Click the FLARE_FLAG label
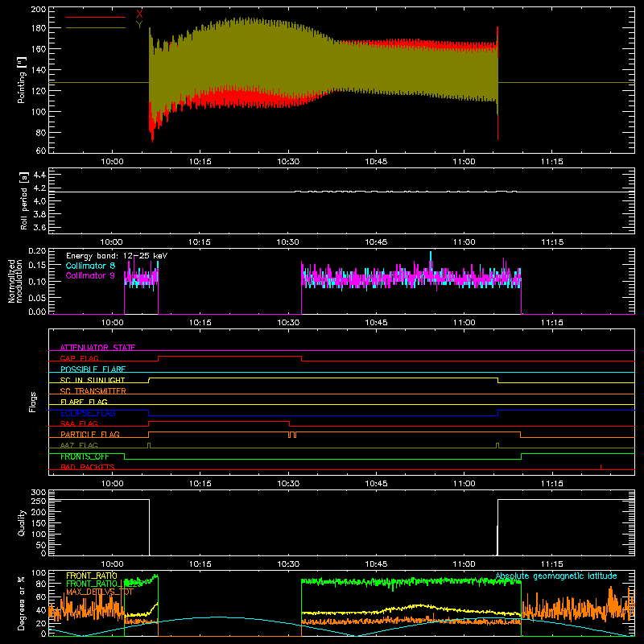The width and height of the screenshot is (644, 644). pyautogui.click(x=84, y=402)
